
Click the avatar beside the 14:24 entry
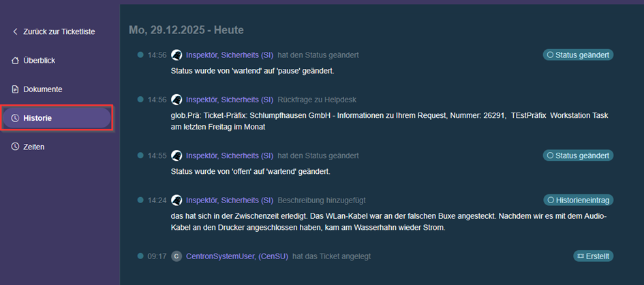coord(177,200)
